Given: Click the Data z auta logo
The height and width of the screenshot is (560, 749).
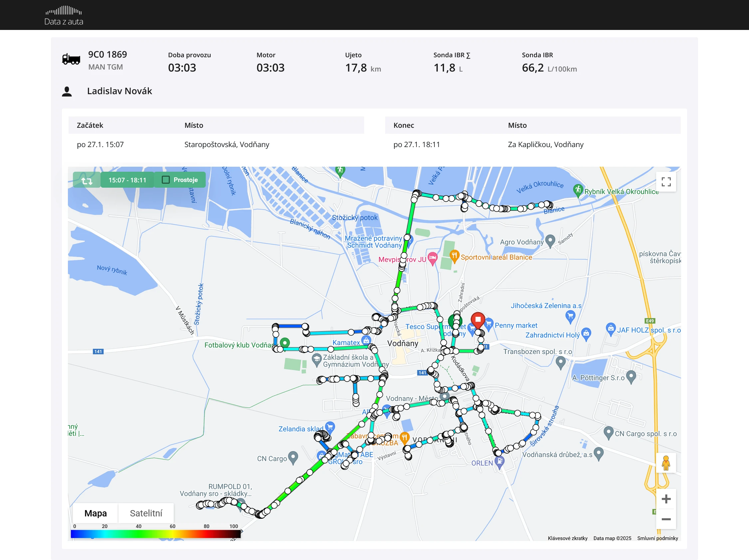Looking at the screenshot, I should click(64, 16).
